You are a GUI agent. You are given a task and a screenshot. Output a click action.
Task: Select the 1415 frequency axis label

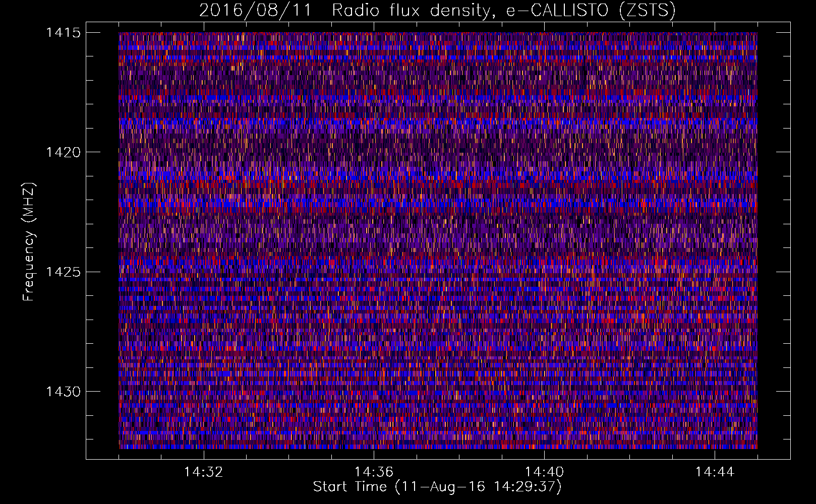point(63,33)
